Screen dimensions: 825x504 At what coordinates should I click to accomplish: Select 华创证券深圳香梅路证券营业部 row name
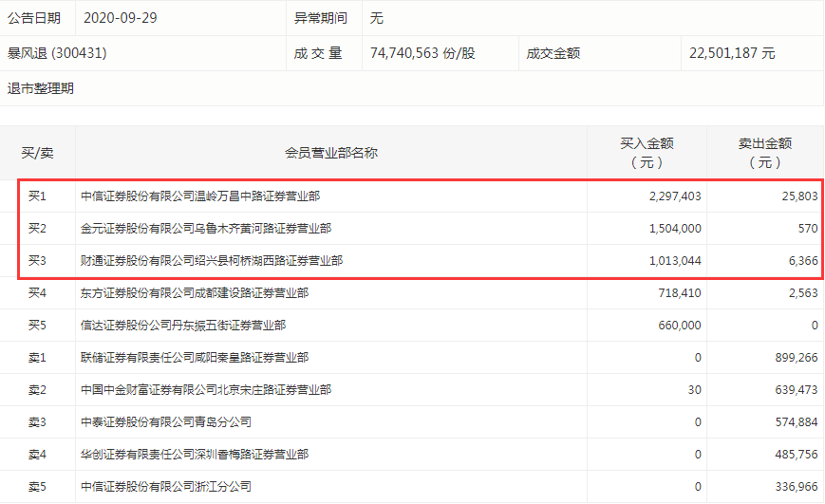coord(195,455)
